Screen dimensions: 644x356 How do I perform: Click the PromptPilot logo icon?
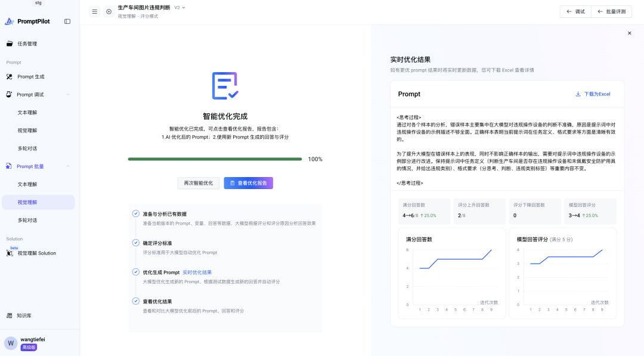point(9,21)
